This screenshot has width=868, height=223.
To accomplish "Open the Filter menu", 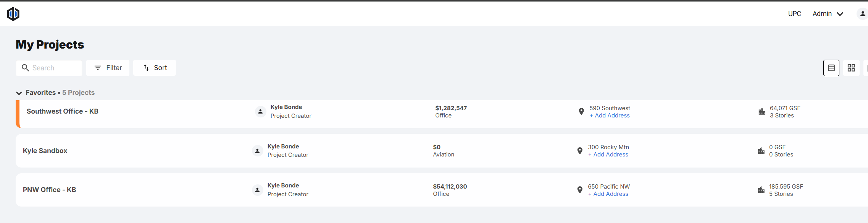I will pos(108,68).
